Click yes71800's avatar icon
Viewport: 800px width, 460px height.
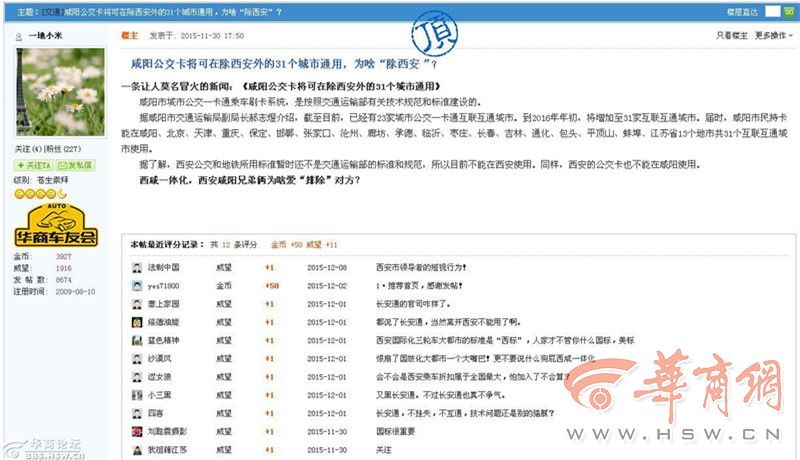point(136,286)
